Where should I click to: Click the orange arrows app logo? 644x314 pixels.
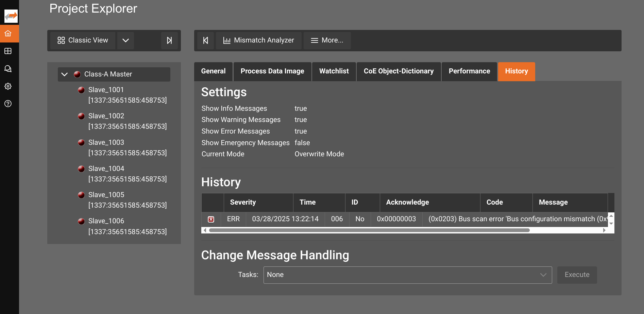click(x=11, y=16)
